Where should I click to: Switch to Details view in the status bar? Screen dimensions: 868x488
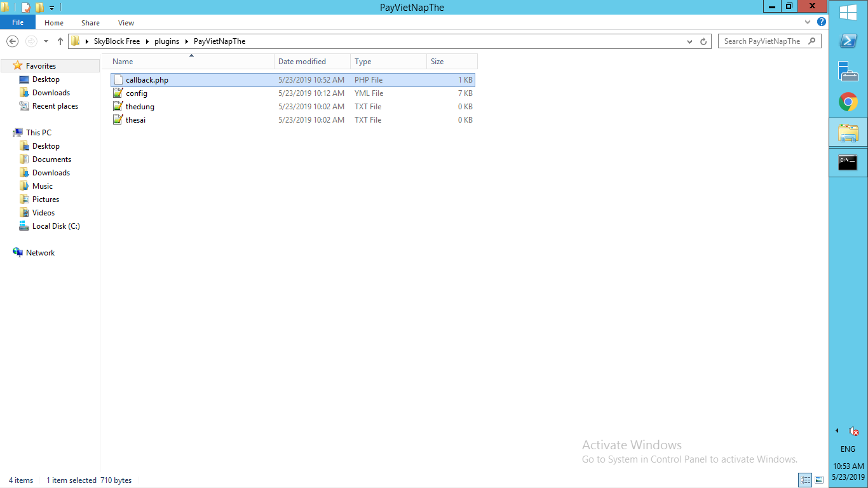click(x=806, y=480)
